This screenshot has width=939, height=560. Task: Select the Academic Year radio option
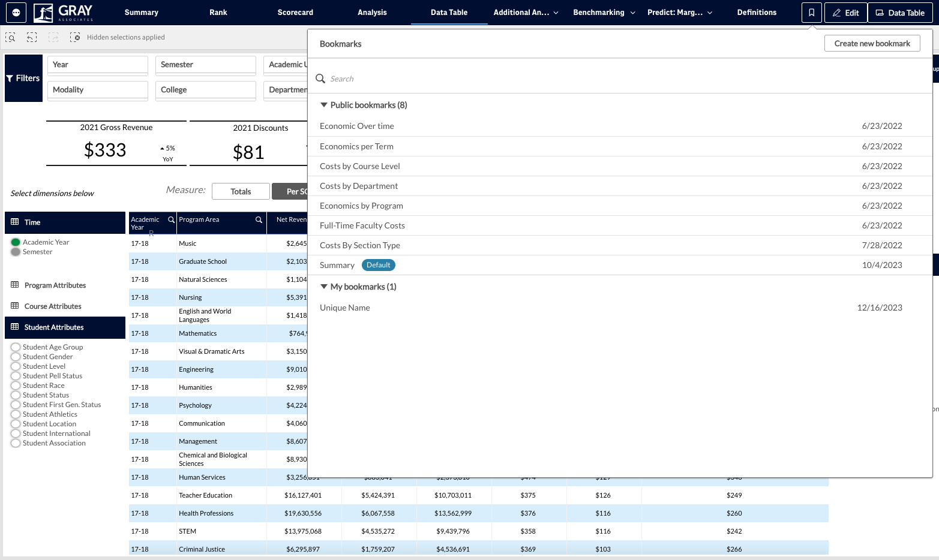coord(16,242)
